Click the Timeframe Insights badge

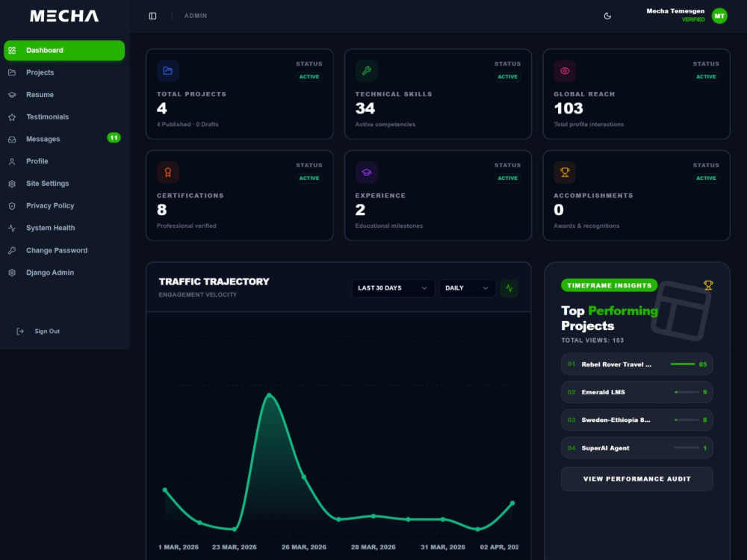[610, 285]
